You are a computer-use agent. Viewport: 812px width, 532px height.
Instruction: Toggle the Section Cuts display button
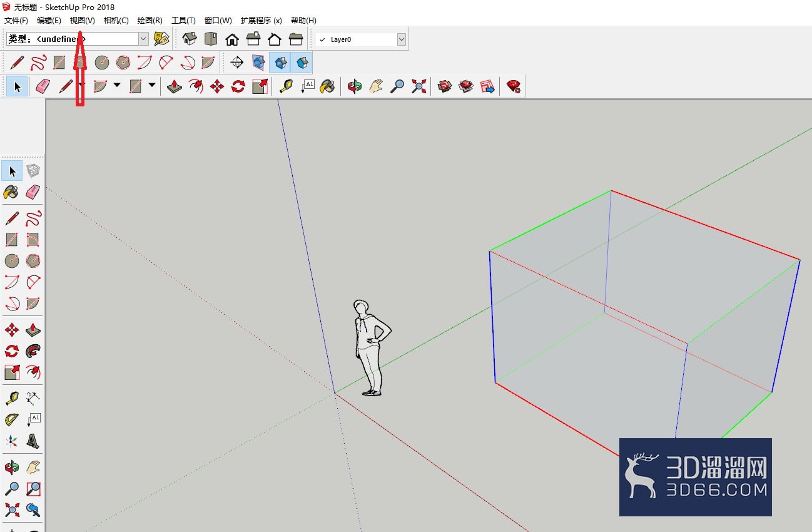point(280,63)
